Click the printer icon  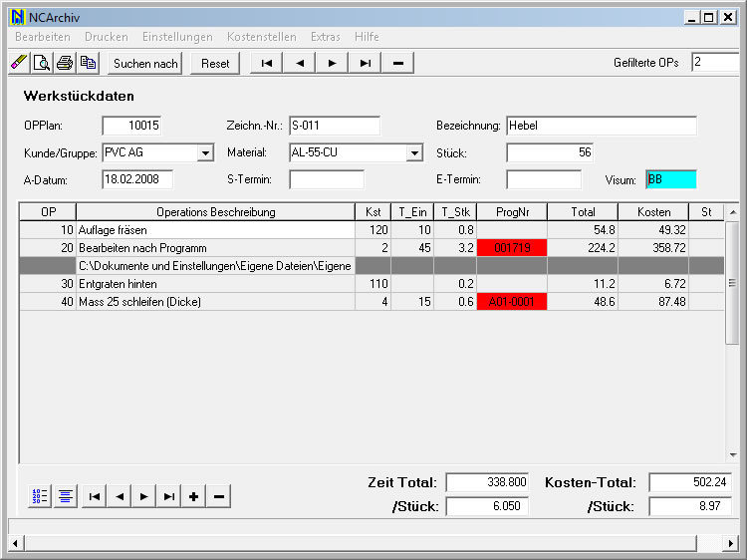(x=65, y=63)
